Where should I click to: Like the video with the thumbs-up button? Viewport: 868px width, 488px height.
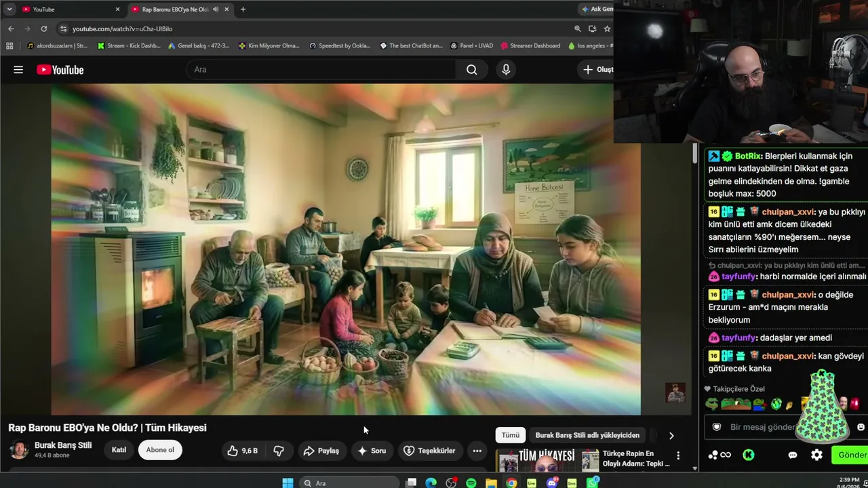coord(242,451)
